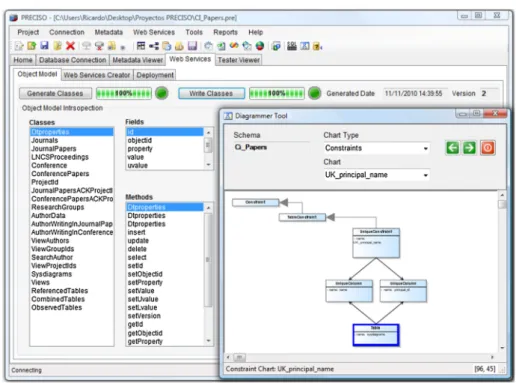Viewport: 516px width, 383px height.
Task: Click the overlapping windows toolbar icon
Action: click(x=276, y=46)
